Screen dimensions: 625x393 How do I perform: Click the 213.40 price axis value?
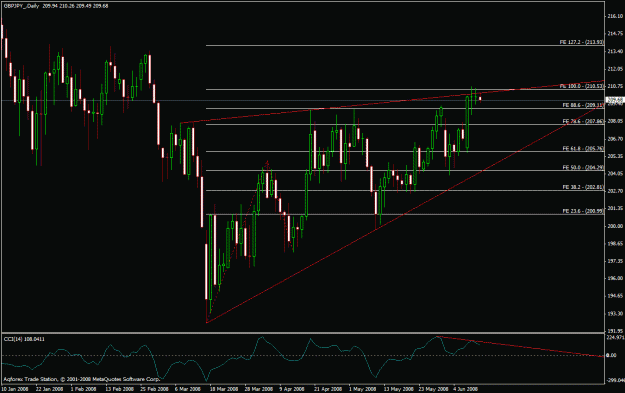[x=615, y=51]
